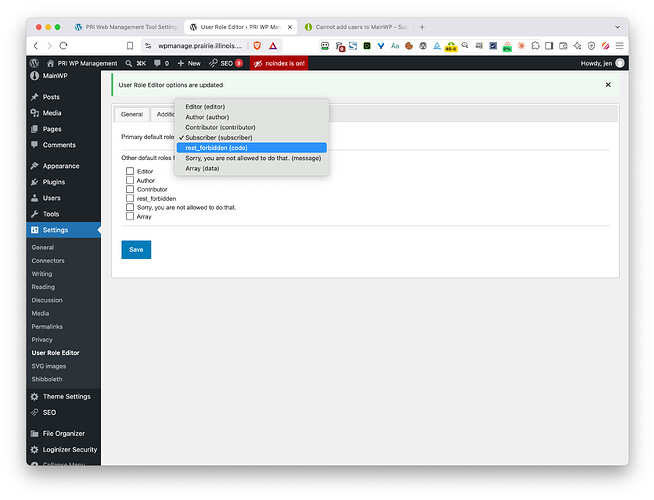Open the browser hamburger menu icon
This screenshot has width=654, height=500.
pyautogui.click(x=619, y=45)
